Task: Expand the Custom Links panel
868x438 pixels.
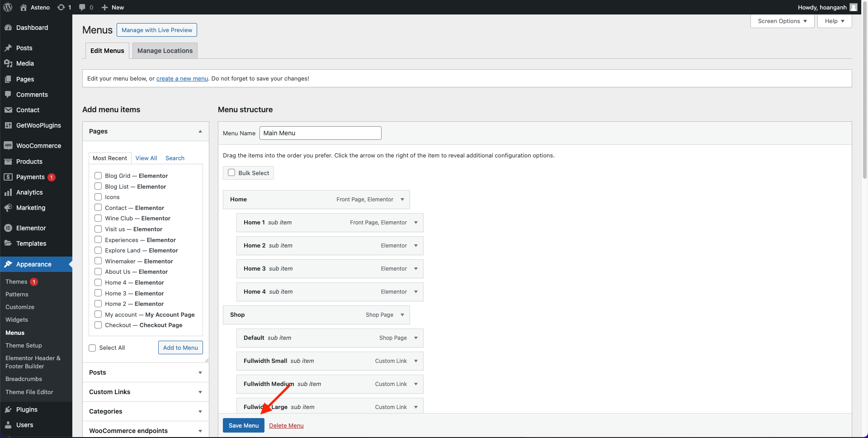Action: (200, 392)
